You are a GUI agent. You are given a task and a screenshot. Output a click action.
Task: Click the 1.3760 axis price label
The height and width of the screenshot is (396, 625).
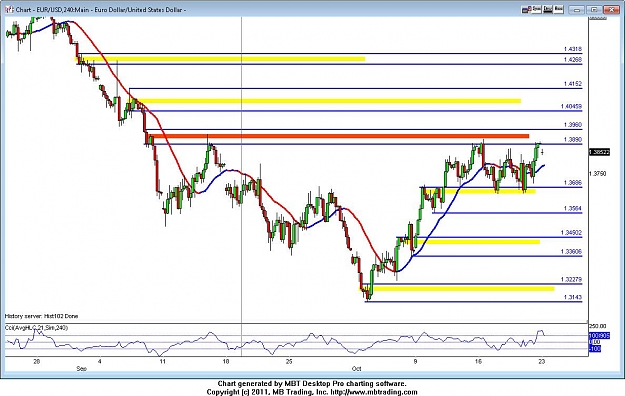tap(597, 173)
